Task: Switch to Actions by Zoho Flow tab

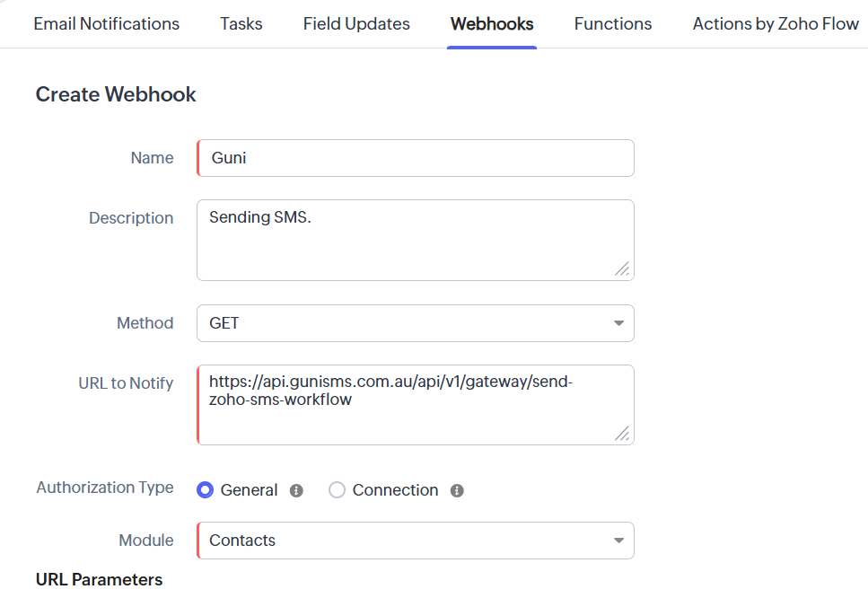Action: point(776,24)
